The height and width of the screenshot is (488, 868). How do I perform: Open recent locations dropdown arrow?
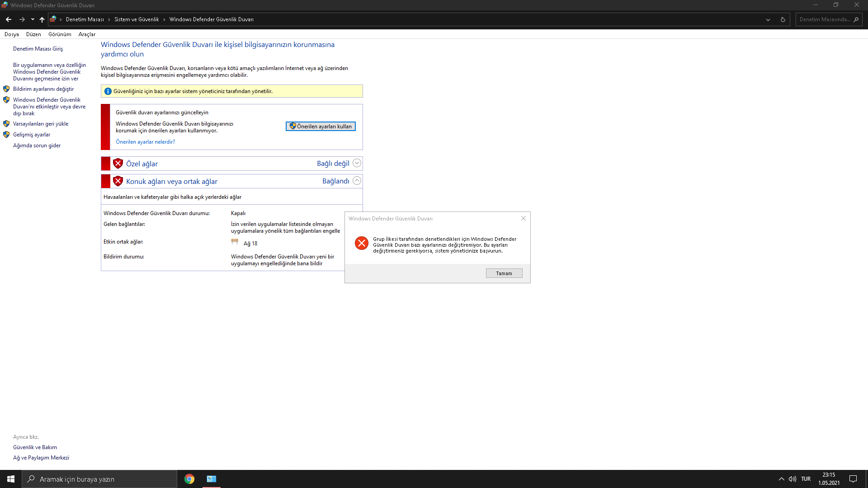33,19
